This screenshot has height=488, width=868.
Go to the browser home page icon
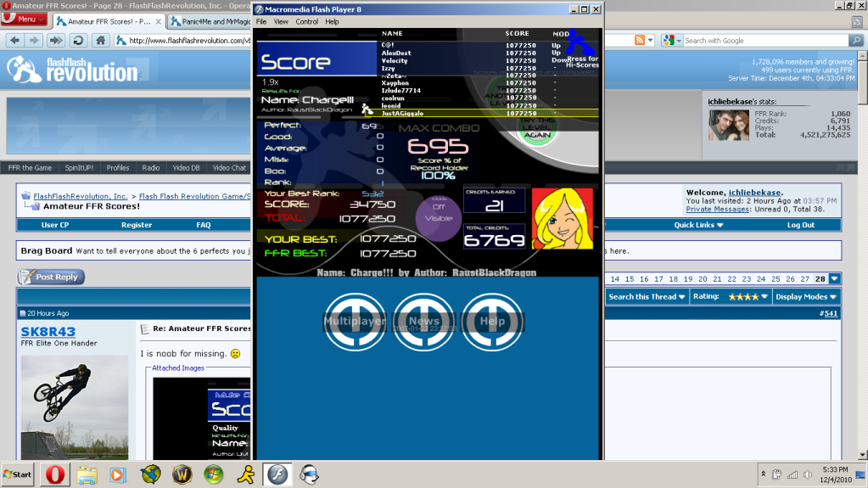point(100,40)
